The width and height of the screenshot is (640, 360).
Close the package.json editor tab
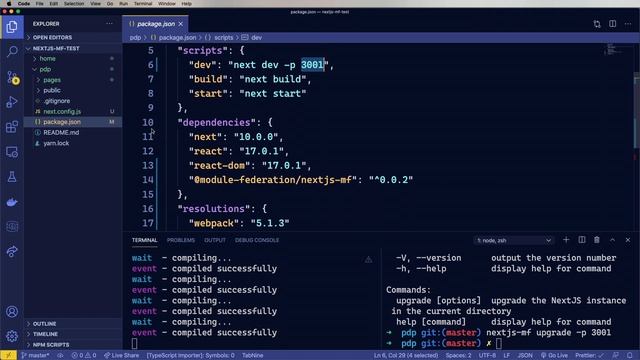(180, 24)
